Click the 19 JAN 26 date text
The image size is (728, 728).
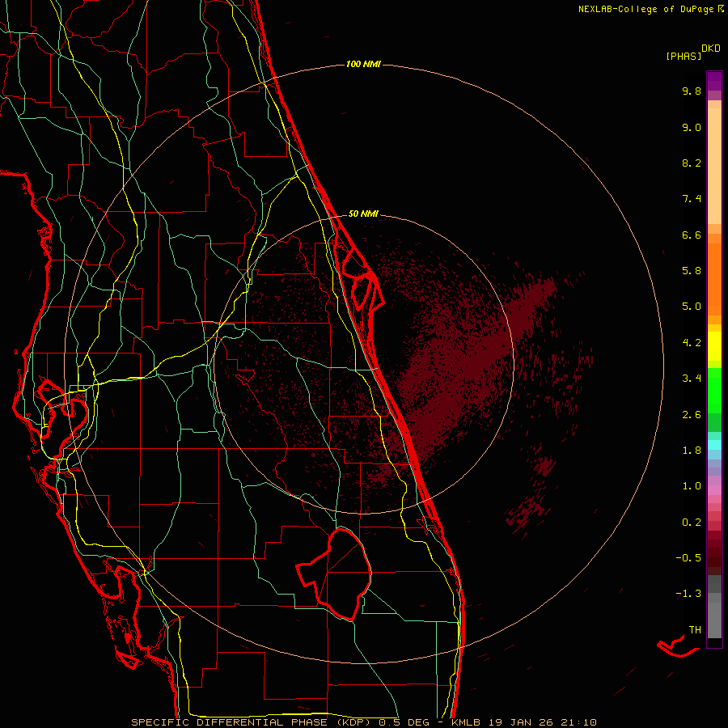pyautogui.click(x=520, y=722)
